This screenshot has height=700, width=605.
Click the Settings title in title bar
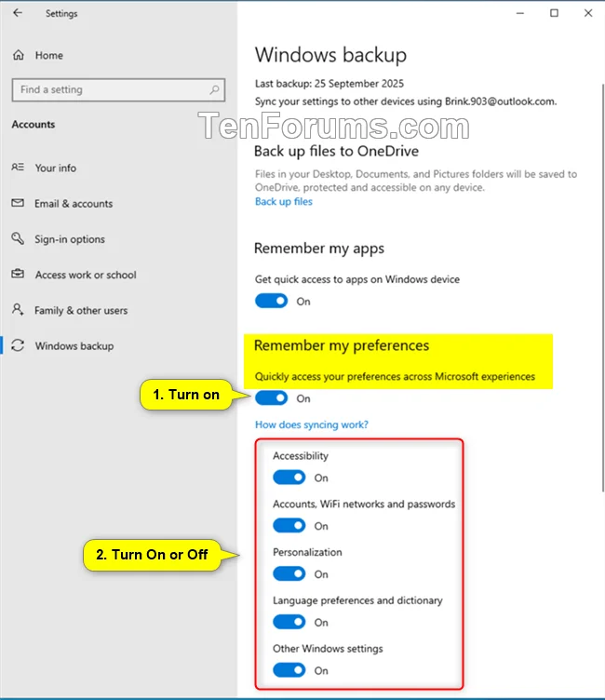coord(61,14)
